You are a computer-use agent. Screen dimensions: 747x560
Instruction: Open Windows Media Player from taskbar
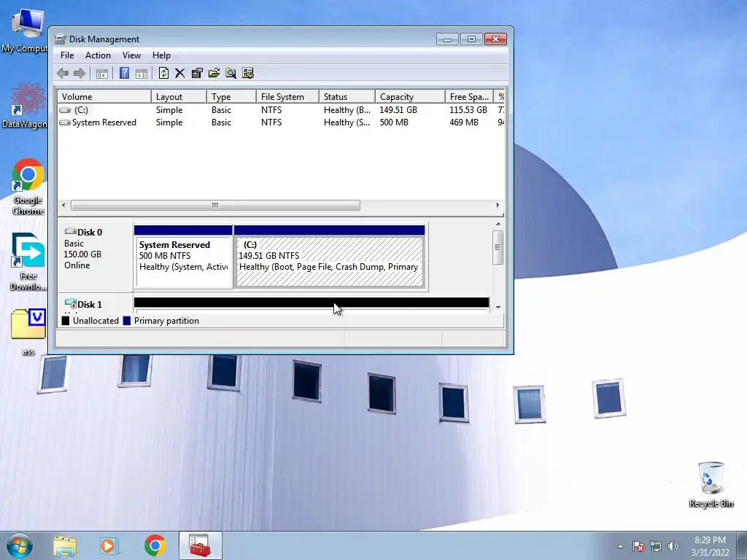pos(109,545)
